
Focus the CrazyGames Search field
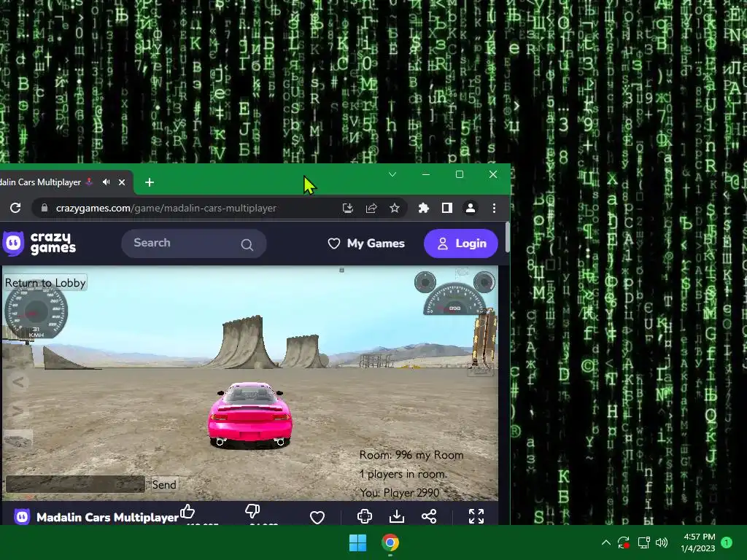(193, 244)
